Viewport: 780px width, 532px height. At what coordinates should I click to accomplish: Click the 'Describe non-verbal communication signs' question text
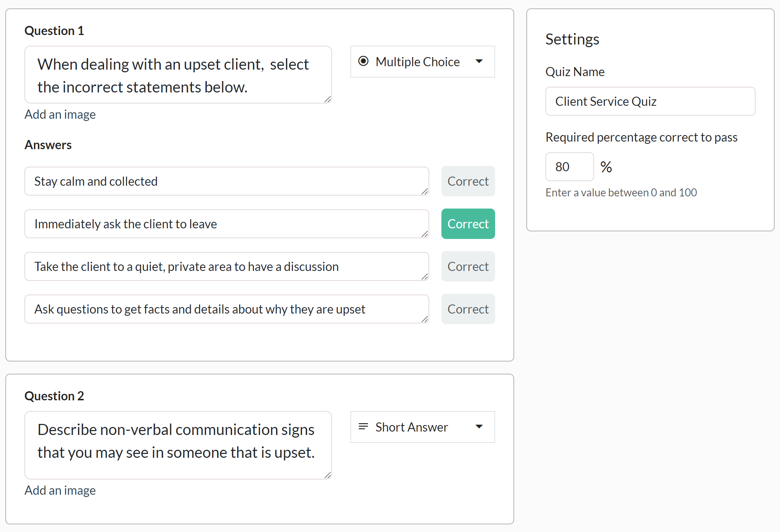(x=178, y=441)
